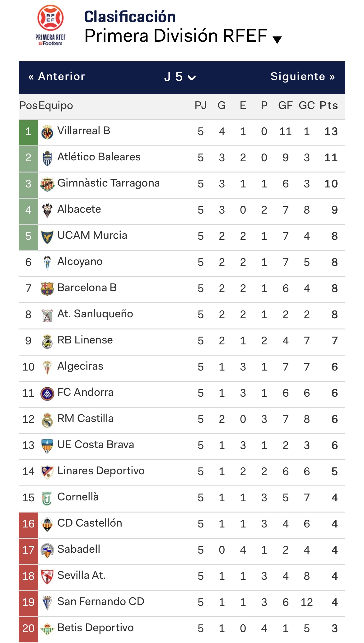364x643 pixels.
Task: Click the Barcelona B club crest
Action: point(47,289)
